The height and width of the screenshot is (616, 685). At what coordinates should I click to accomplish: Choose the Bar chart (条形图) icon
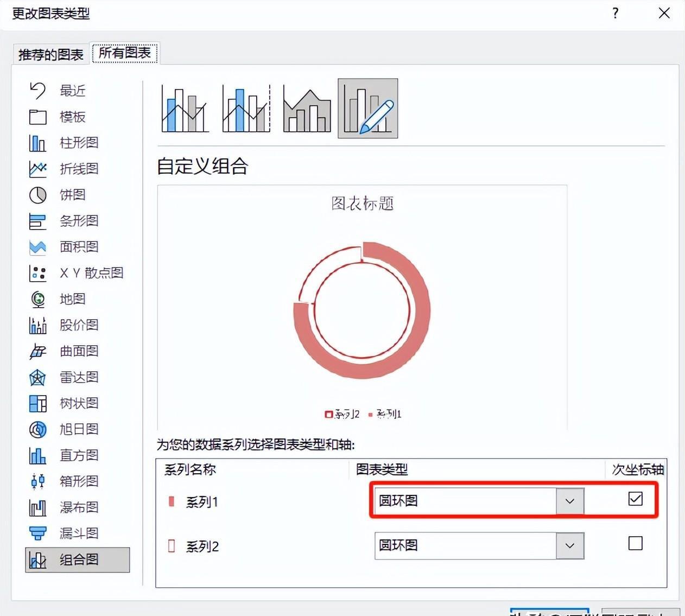click(x=37, y=221)
